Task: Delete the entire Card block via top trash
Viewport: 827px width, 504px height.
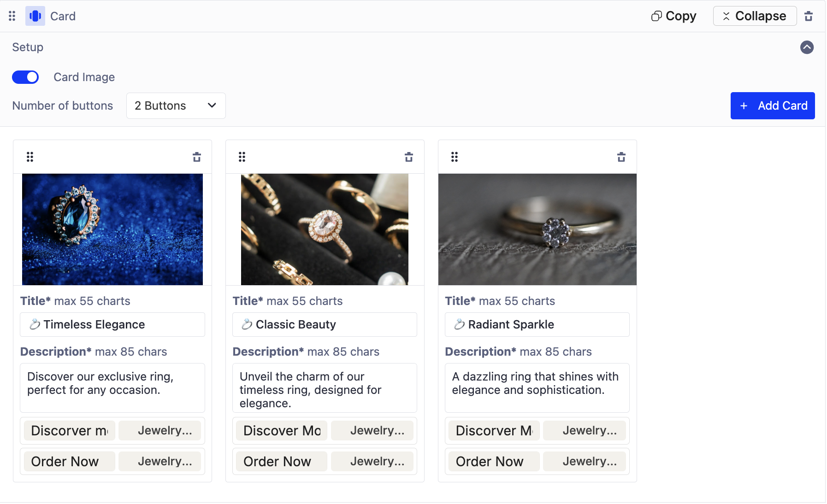Action: click(x=808, y=16)
